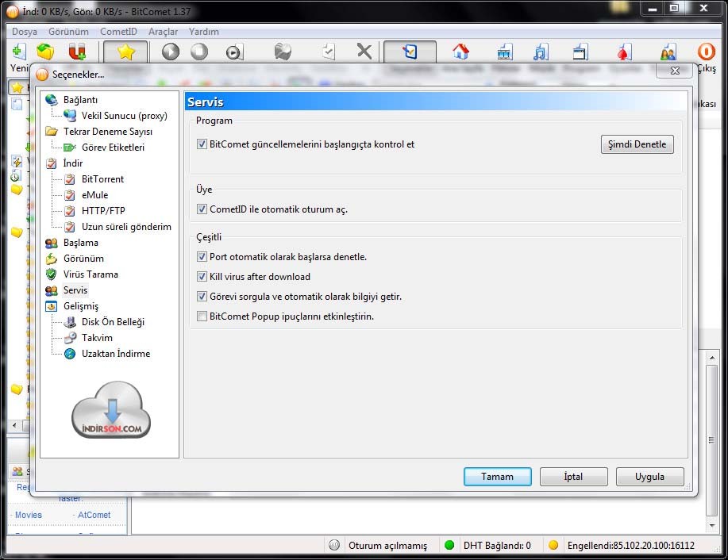The width and height of the screenshot is (728, 560).
Task: Open CometID menu
Action: (x=118, y=32)
